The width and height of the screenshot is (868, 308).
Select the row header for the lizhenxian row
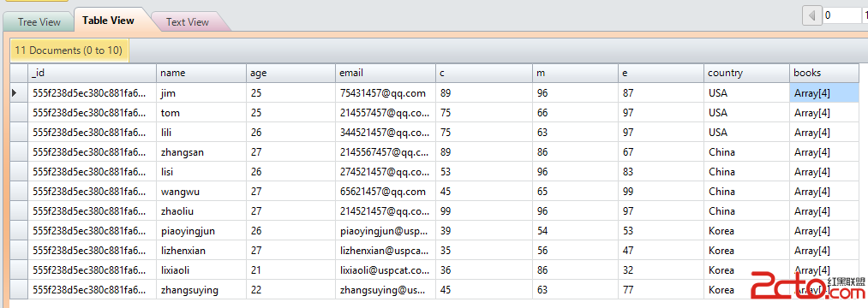coord(19,251)
